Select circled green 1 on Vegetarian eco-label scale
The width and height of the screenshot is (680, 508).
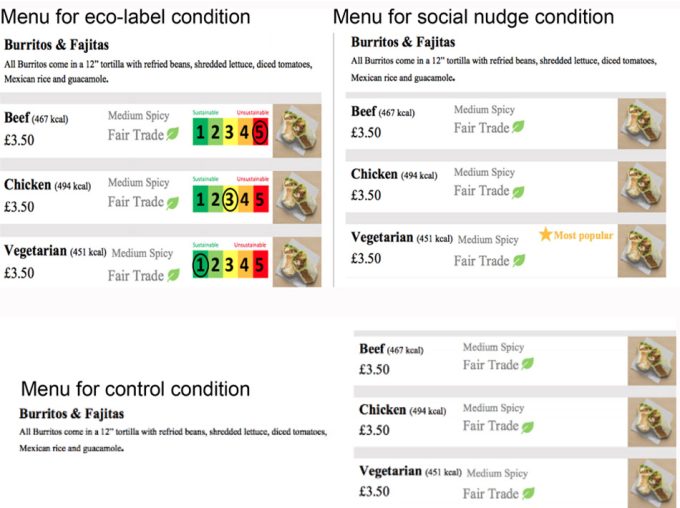pyautogui.click(x=200, y=265)
